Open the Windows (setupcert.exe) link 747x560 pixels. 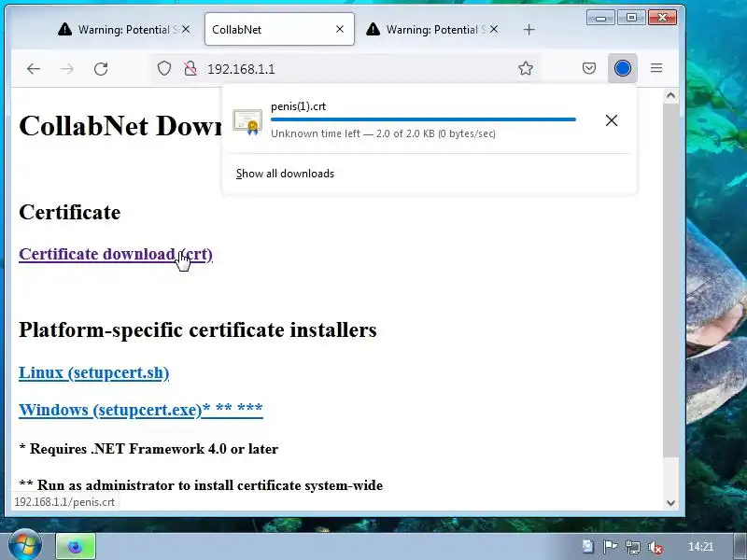click(141, 410)
